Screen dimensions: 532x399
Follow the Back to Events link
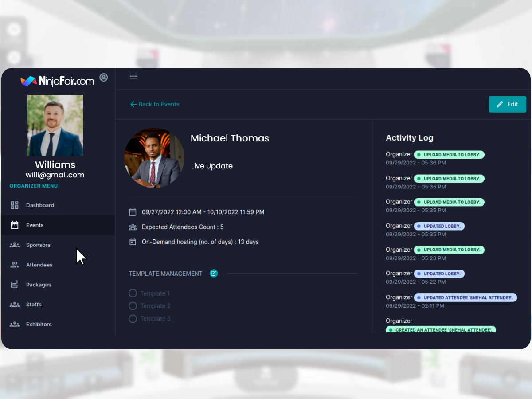[155, 104]
